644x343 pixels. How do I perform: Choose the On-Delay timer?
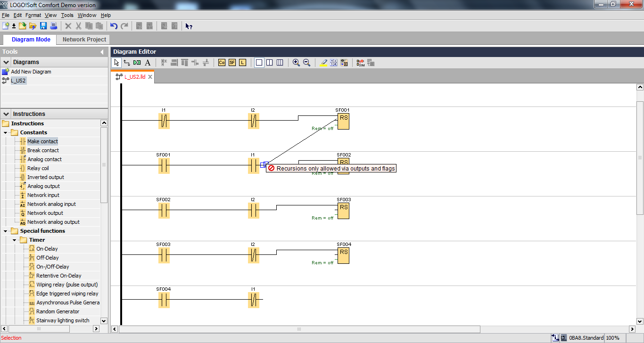tap(47, 249)
